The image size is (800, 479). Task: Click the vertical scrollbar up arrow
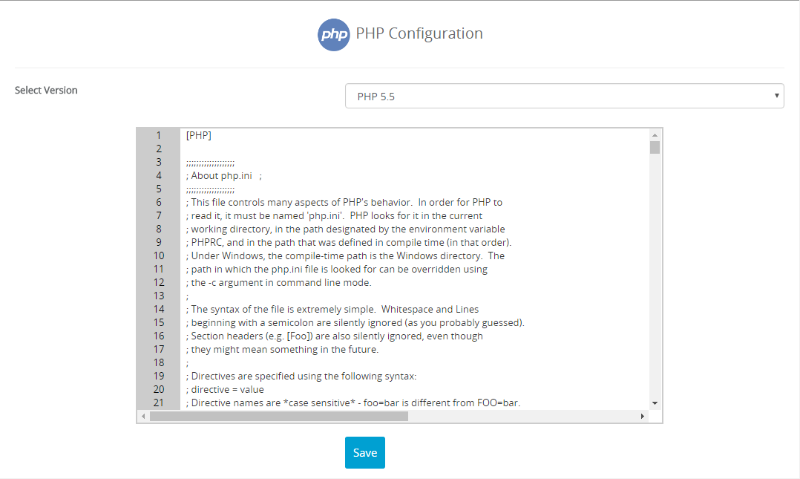click(655, 135)
